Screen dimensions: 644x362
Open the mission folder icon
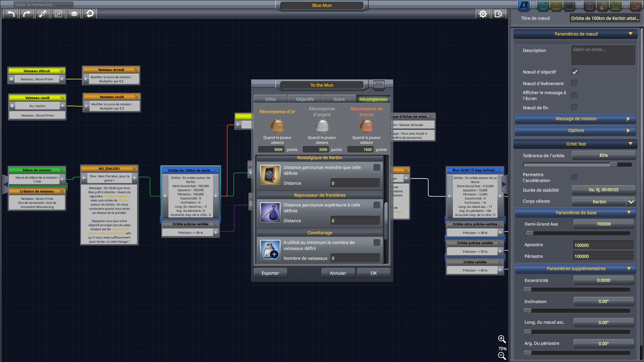556,5
